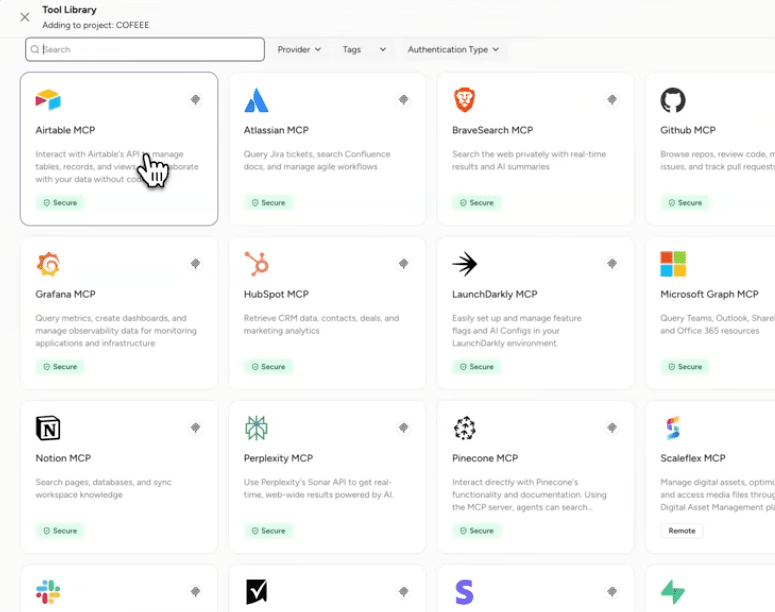Viewport: 775px width, 612px height.
Task: Click the Github octocat logo
Action: coord(673,100)
